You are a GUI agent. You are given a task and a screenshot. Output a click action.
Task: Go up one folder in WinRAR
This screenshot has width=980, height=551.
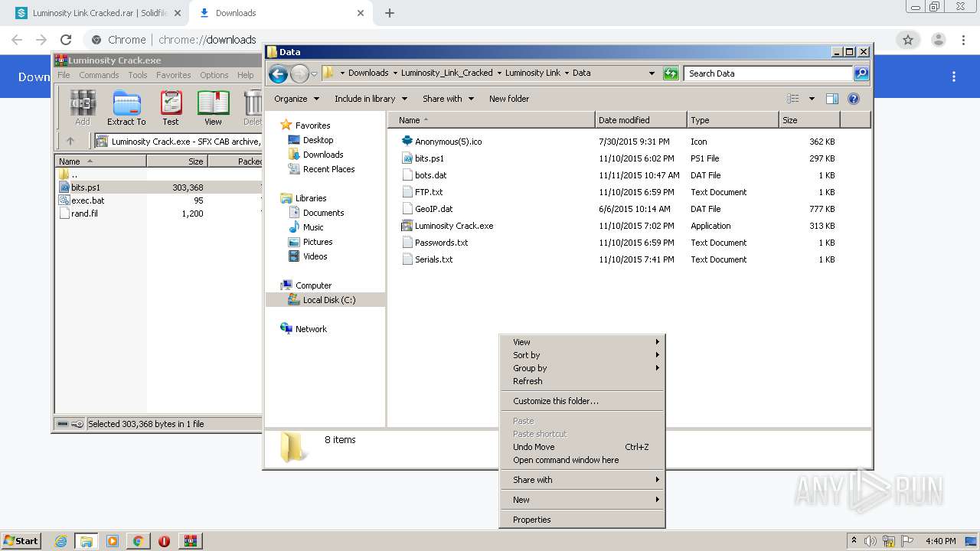coord(70,141)
